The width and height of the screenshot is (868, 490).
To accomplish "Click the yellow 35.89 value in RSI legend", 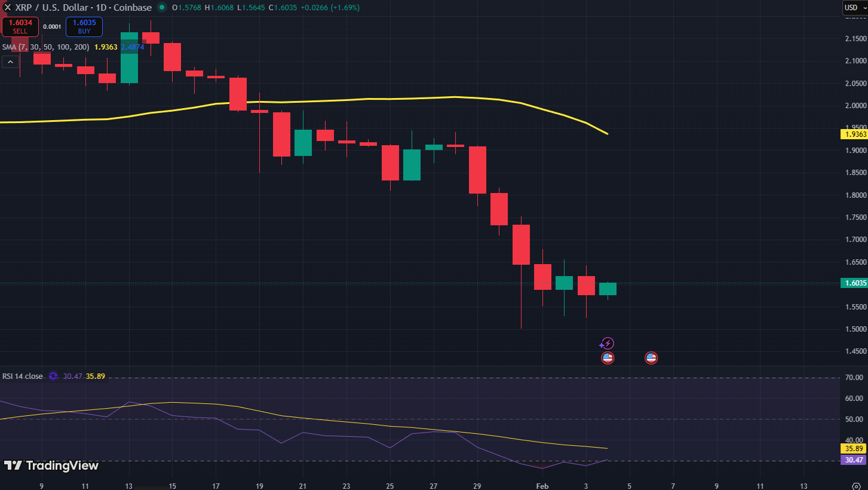I will coord(96,376).
